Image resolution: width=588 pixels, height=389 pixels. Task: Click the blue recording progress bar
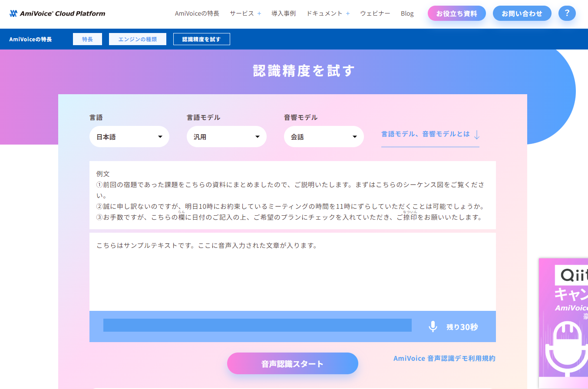257,325
